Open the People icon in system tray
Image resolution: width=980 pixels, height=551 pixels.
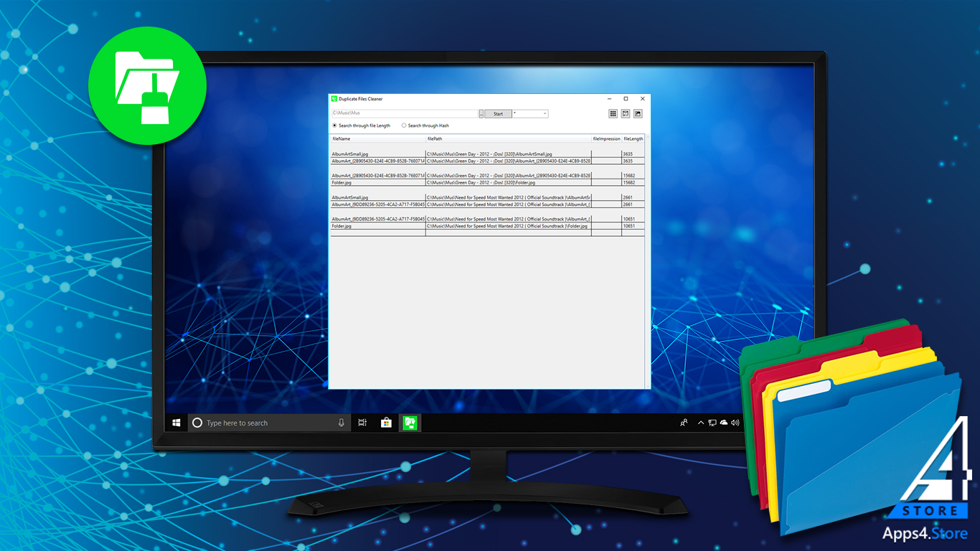[x=684, y=423]
